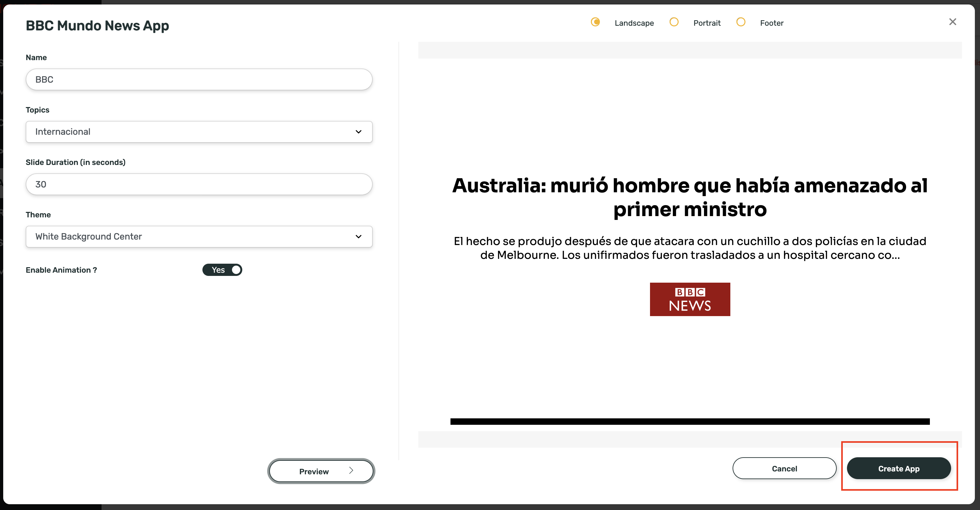The height and width of the screenshot is (510, 980).
Task: Click the Australia headline in the preview
Action: [690, 197]
